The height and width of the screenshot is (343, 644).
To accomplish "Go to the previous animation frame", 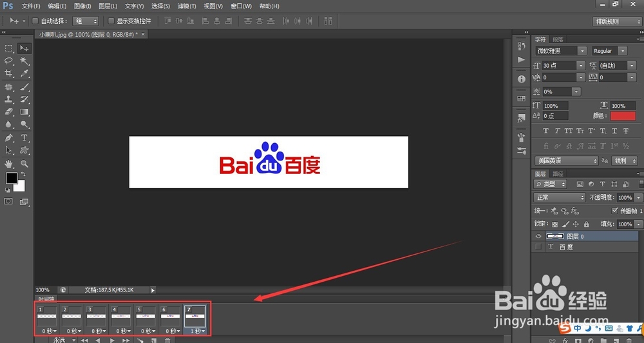I will click(x=98, y=340).
